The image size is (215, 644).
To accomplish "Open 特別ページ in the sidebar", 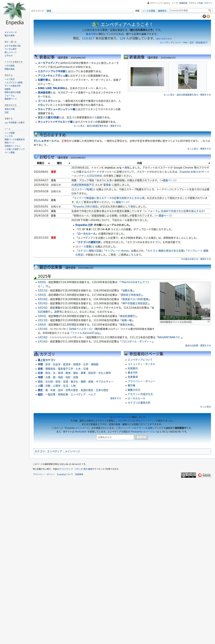I will [10, 142].
